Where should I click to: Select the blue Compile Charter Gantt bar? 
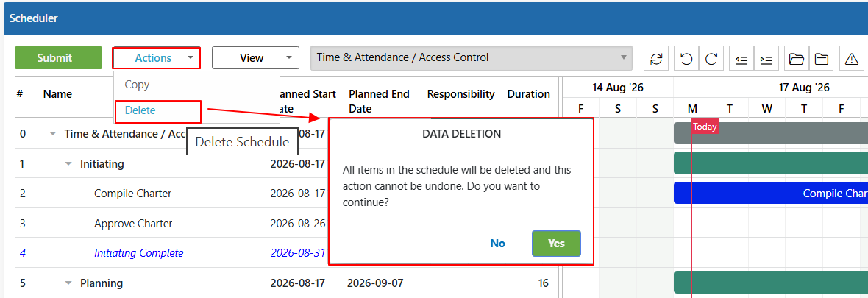tap(771, 194)
